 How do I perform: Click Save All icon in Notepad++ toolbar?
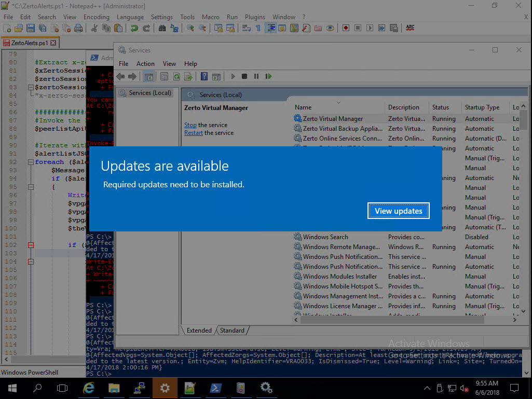click(x=43, y=28)
